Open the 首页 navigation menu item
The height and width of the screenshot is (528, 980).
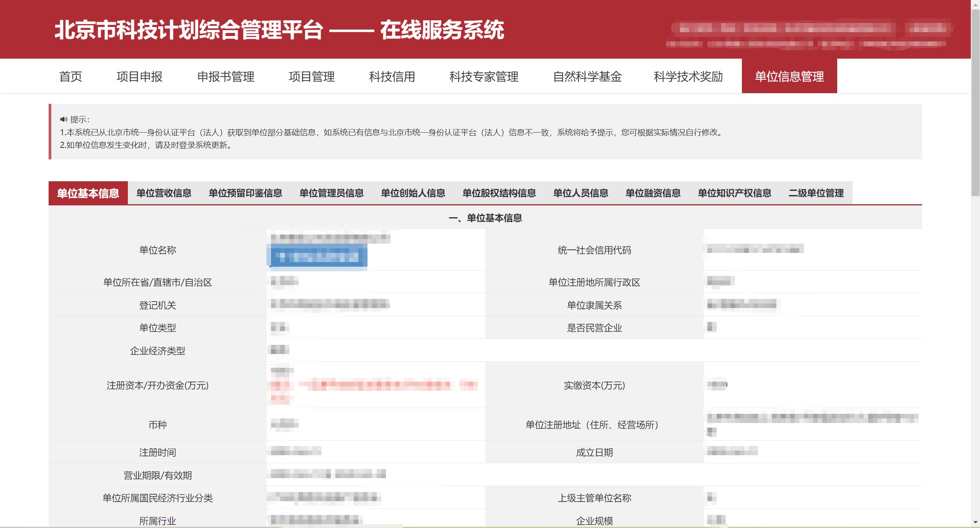tap(70, 77)
